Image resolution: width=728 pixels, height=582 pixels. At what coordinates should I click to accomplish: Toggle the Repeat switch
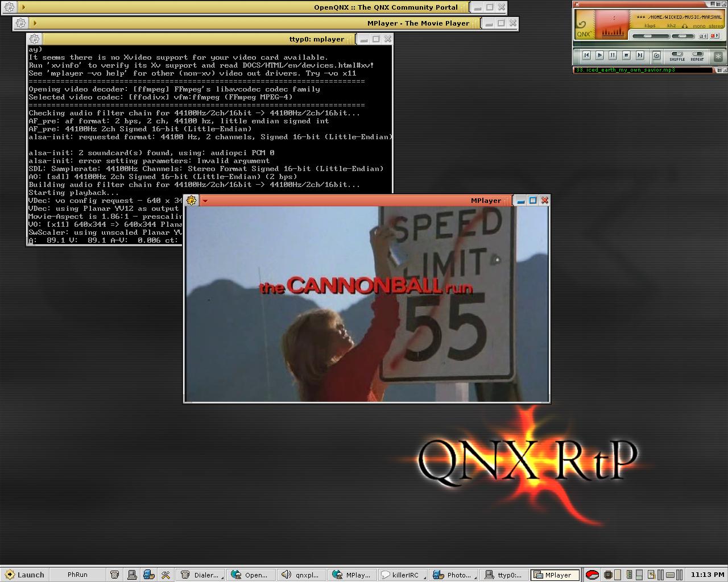click(697, 55)
